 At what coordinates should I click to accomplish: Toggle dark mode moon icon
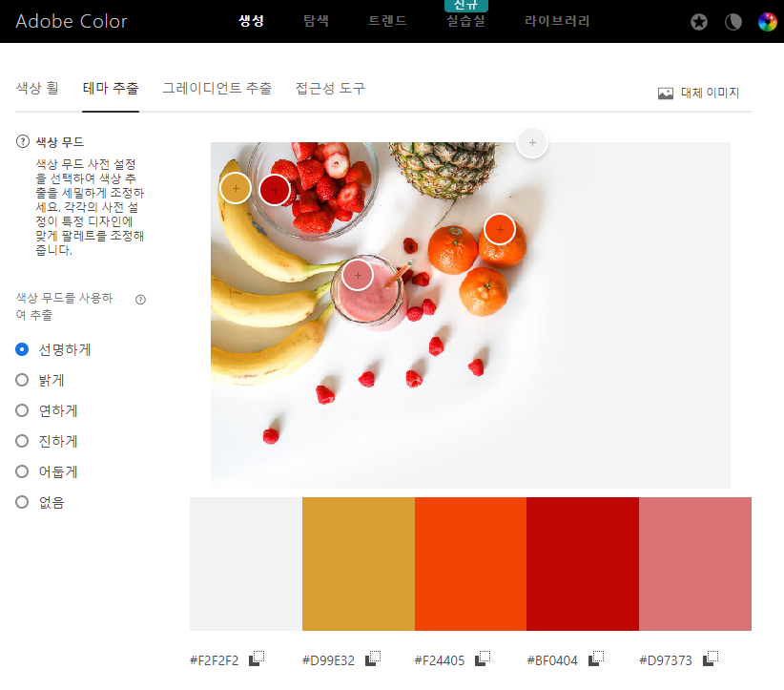point(733,22)
